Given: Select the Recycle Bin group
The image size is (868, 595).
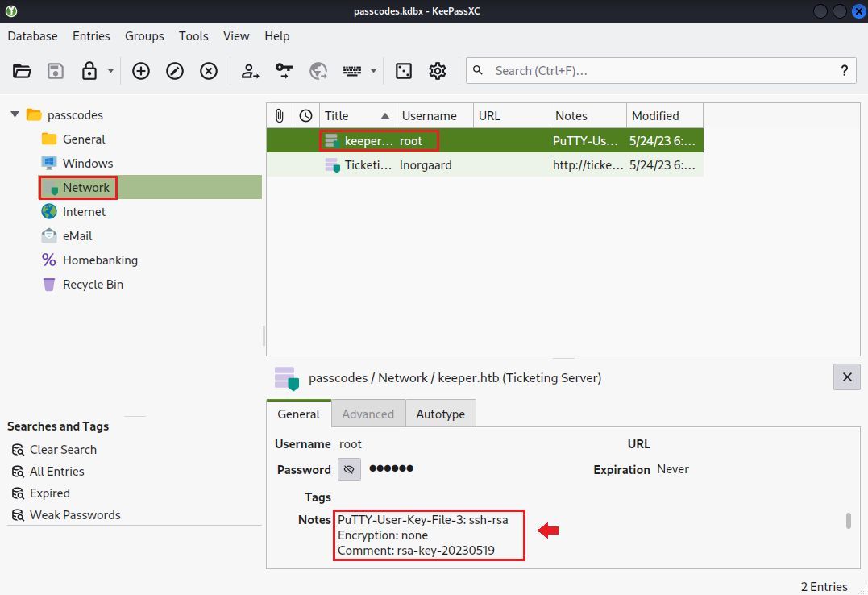Looking at the screenshot, I should click(x=93, y=285).
